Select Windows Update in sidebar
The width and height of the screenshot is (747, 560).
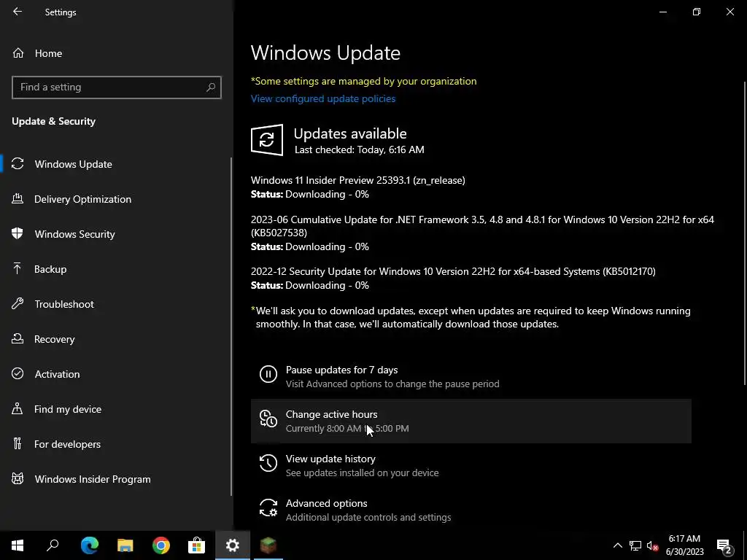click(115, 164)
